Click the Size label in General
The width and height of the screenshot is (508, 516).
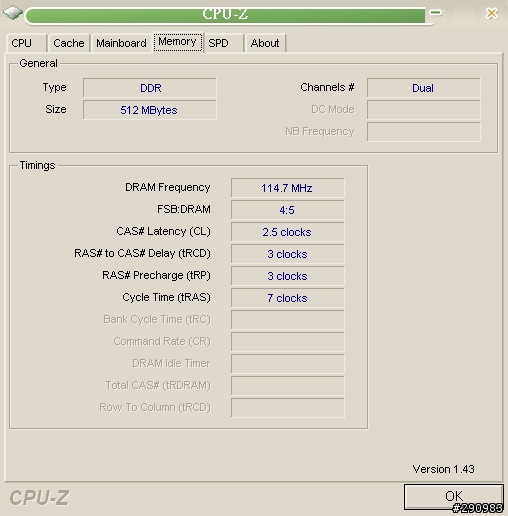pyautogui.click(x=56, y=109)
